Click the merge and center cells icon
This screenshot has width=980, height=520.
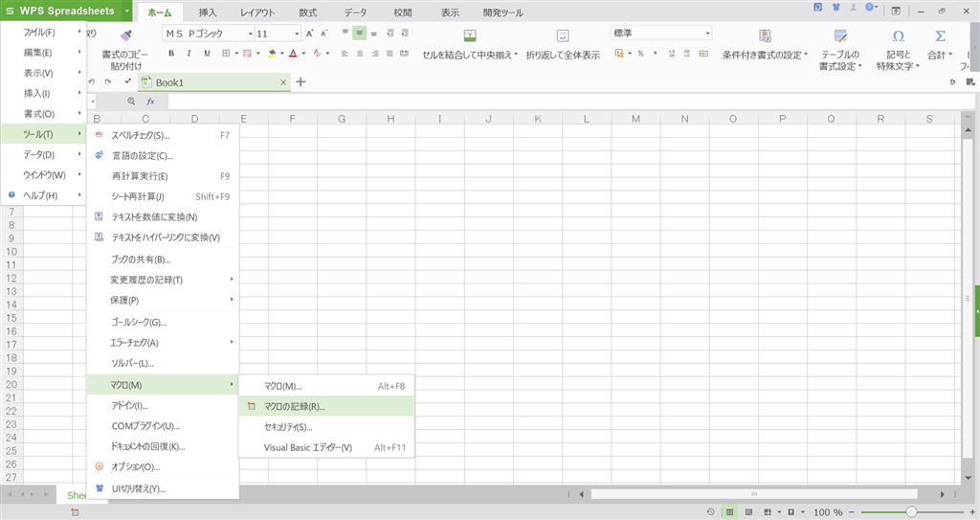[x=470, y=35]
